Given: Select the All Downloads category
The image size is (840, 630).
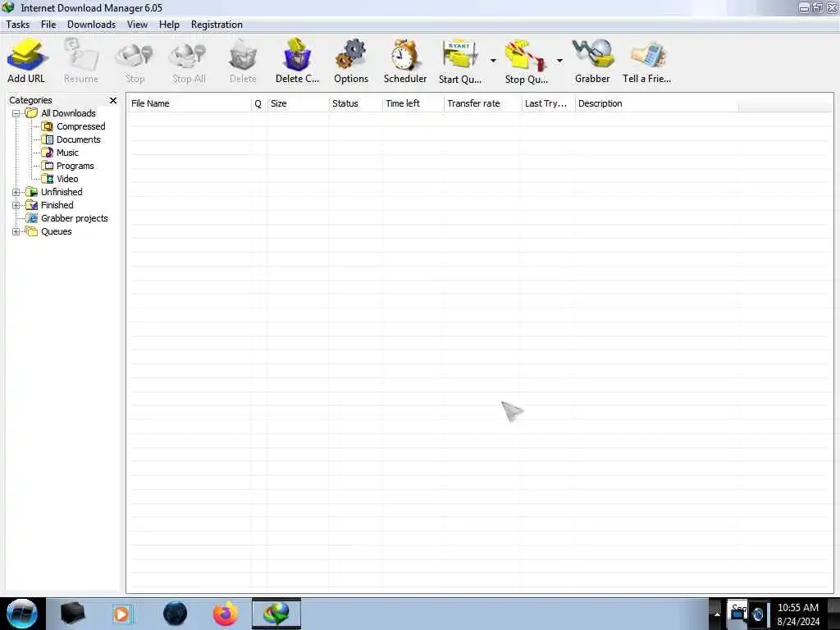Looking at the screenshot, I should coord(68,113).
